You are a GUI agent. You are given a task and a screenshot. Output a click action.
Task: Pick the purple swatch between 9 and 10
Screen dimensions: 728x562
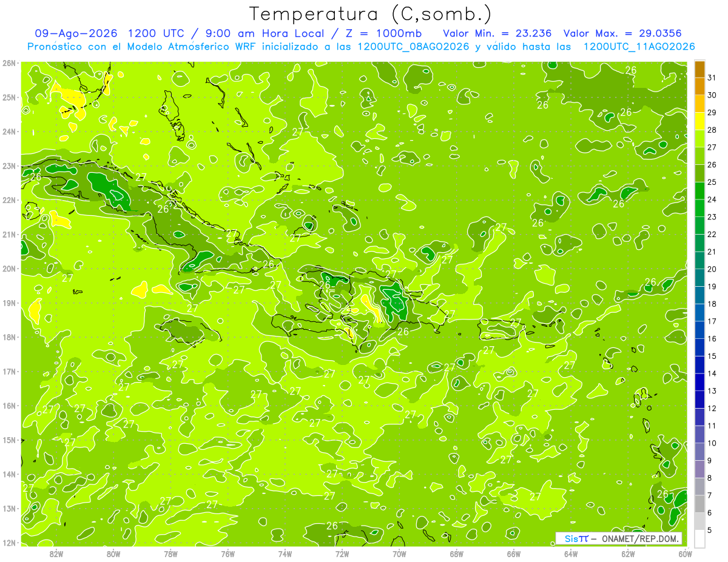[699, 452]
